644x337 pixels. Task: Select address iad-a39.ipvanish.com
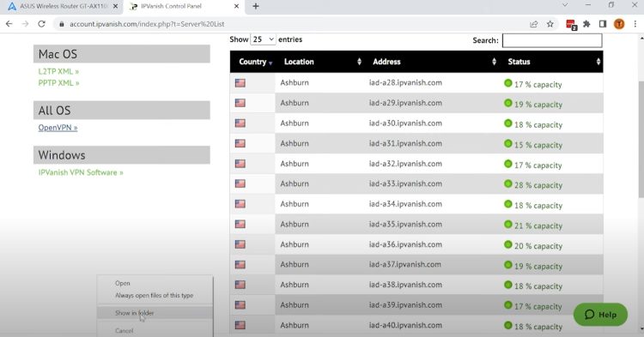coord(405,305)
